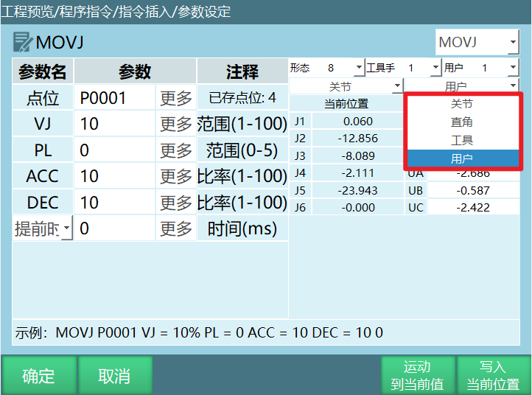
Task: Click the 取消 cancel button
Action: (x=115, y=375)
